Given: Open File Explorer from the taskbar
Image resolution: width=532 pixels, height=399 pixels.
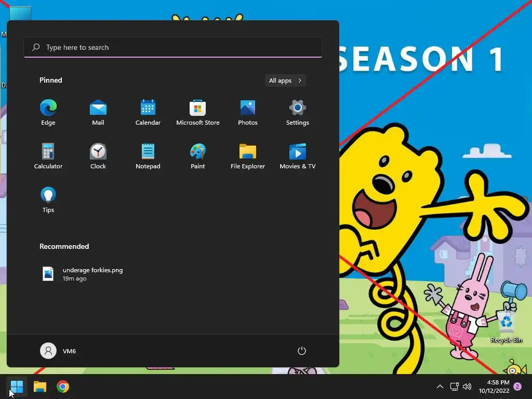Looking at the screenshot, I should [x=40, y=387].
